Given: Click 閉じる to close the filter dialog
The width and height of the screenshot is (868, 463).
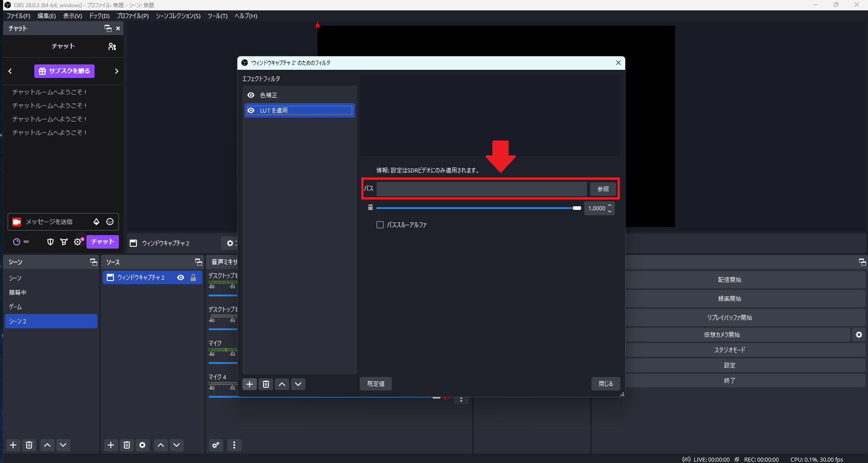Looking at the screenshot, I should [606, 384].
